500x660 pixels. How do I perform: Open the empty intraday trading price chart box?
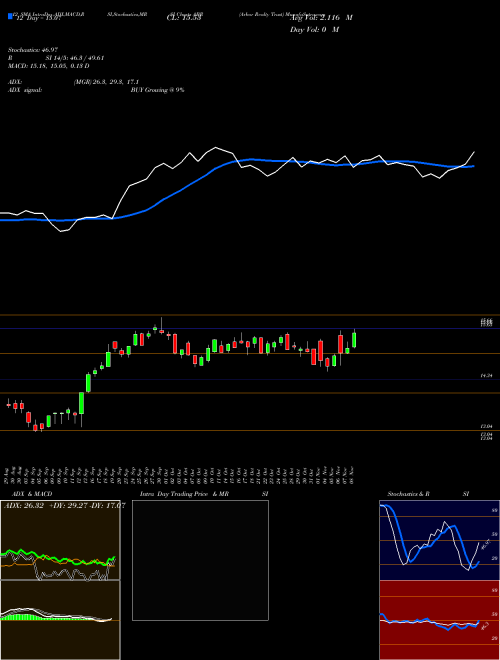point(200,560)
